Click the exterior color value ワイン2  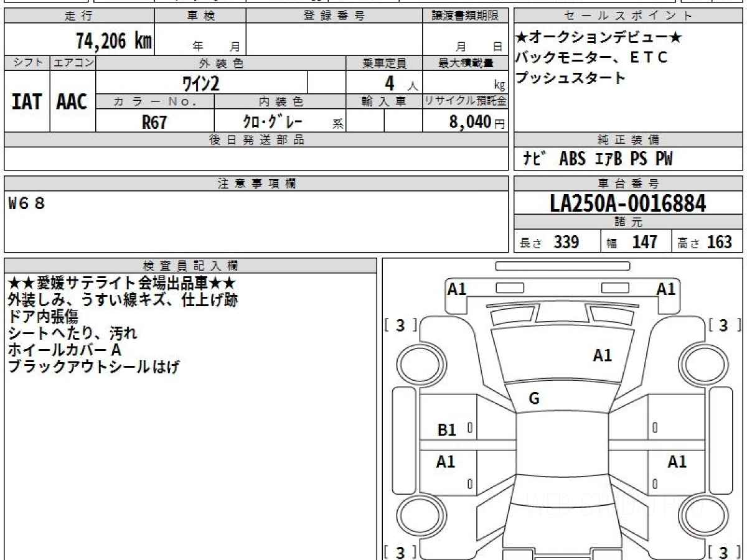click(x=200, y=83)
